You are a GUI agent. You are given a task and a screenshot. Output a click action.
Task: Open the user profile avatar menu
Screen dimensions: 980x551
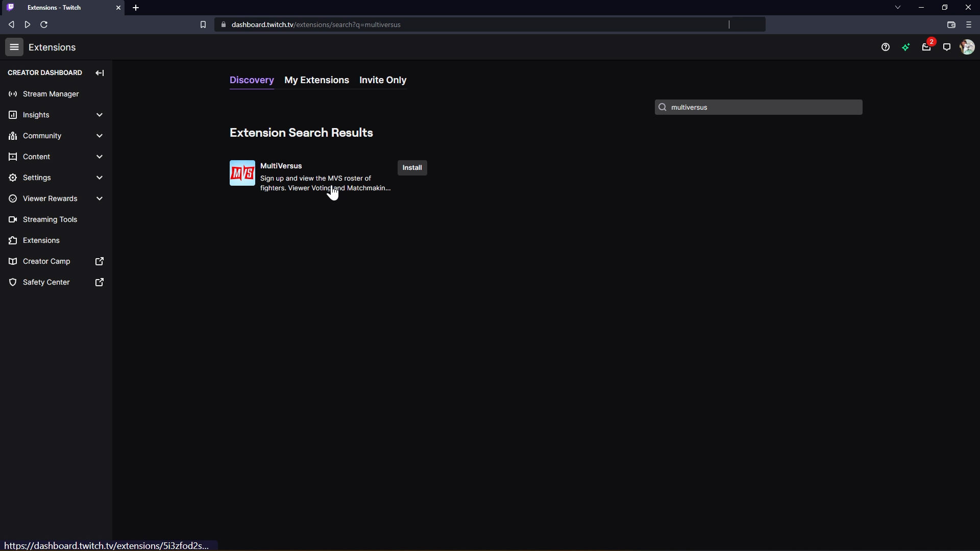pos(967,47)
